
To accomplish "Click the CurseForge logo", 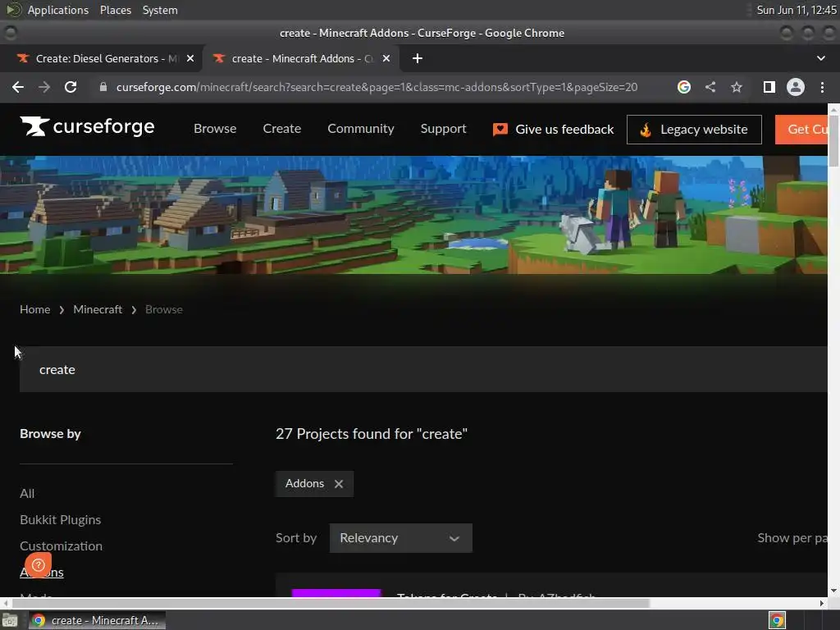I will coord(87,126).
